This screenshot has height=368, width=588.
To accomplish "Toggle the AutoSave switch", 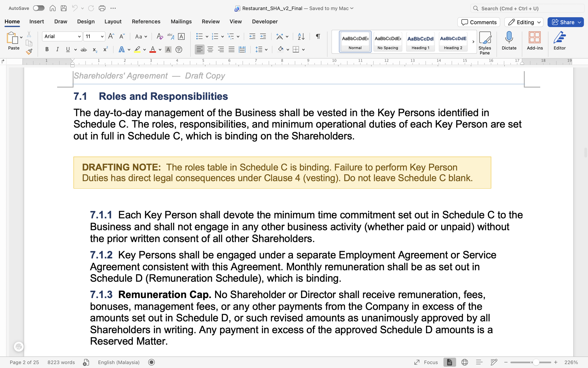I will (x=39, y=8).
